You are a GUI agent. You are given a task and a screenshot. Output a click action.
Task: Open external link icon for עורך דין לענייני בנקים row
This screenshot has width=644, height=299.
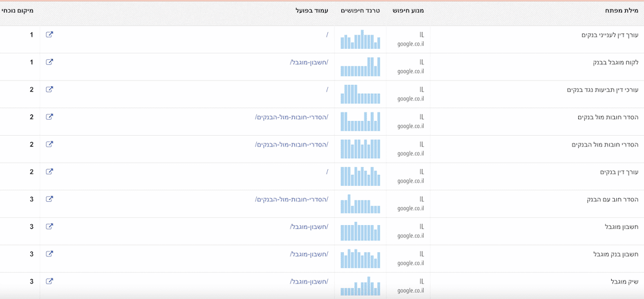point(50,35)
